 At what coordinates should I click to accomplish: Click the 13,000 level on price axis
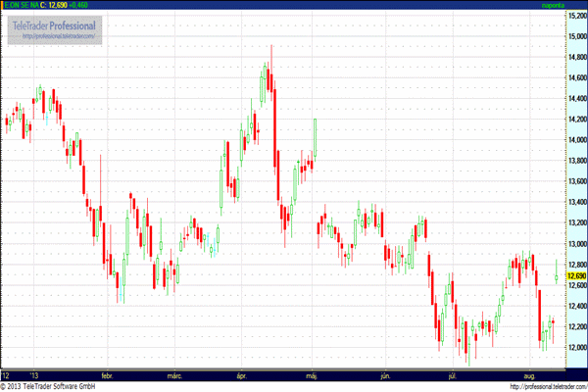(575, 244)
